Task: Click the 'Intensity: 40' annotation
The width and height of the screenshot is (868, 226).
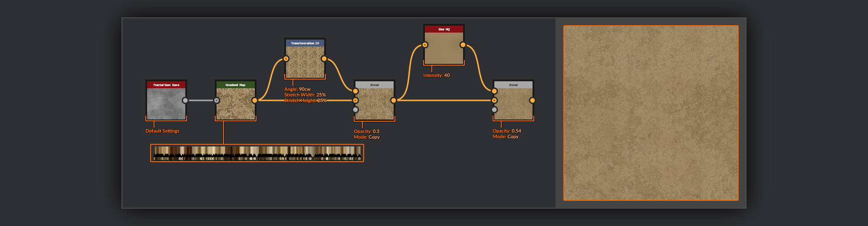Action: (437, 75)
